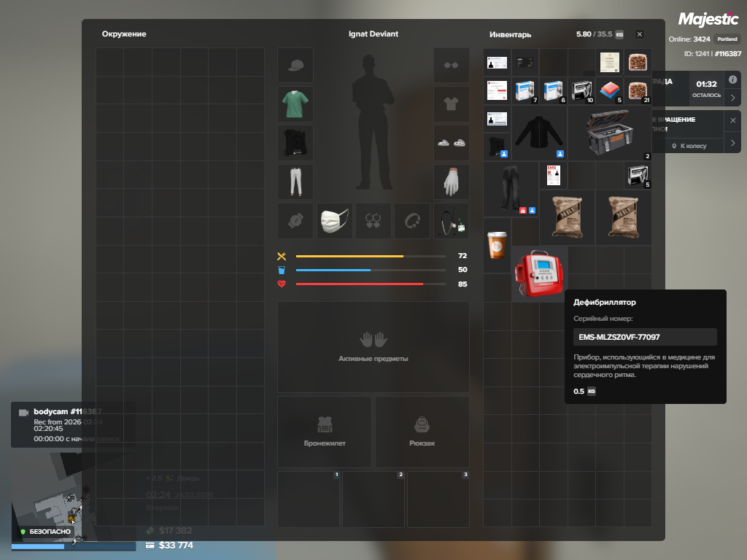Click the white shoes slot

coord(451,143)
